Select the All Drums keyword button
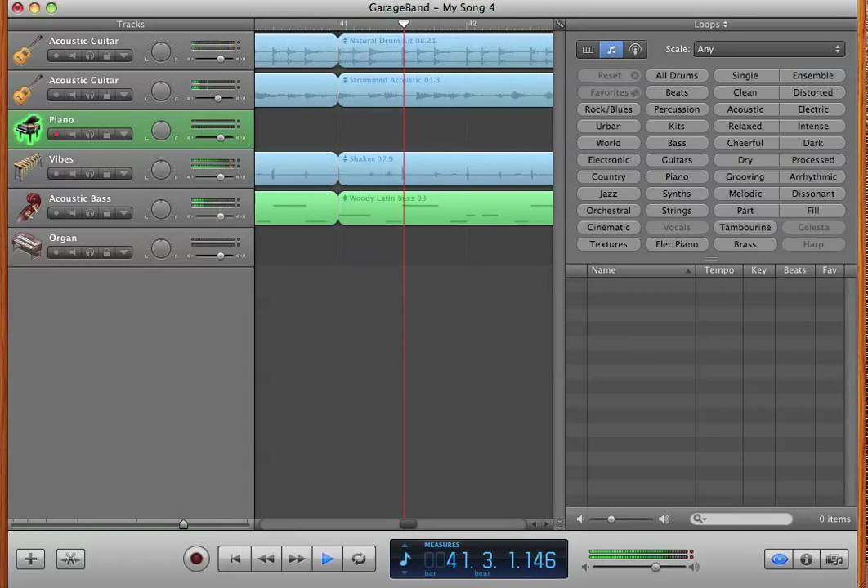This screenshot has height=588, width=868. point(677,76)
